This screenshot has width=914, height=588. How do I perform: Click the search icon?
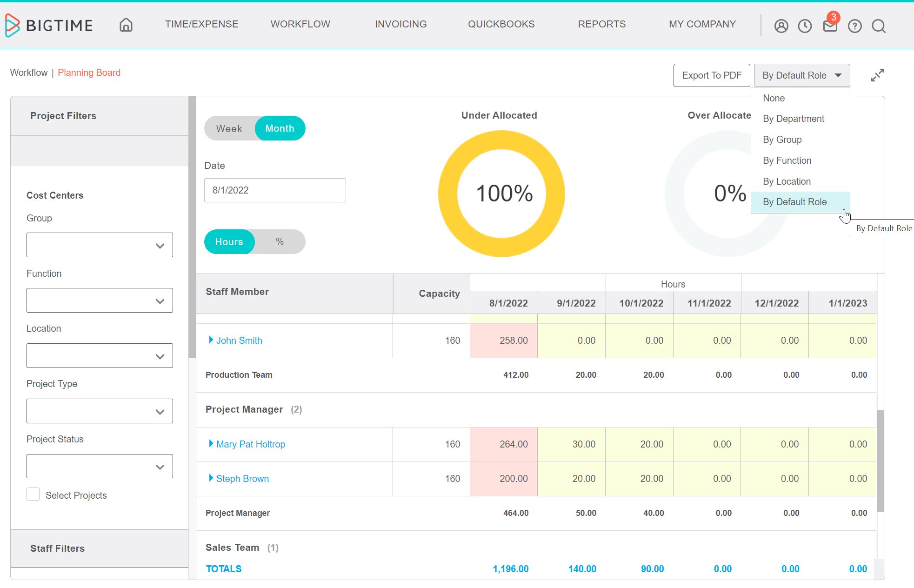coord(880,24)
